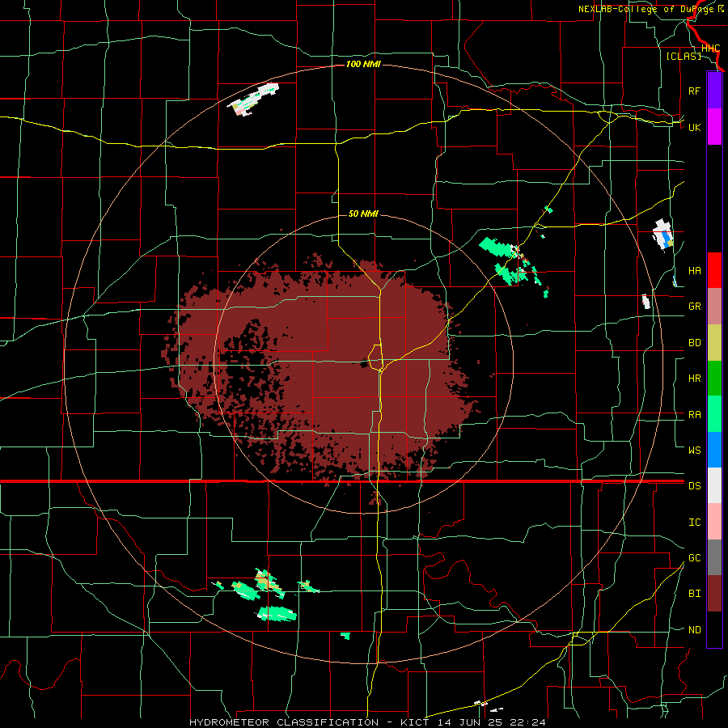Click the RA light green legend swatch
Screen dimensions: 728x728
point(714,414)
